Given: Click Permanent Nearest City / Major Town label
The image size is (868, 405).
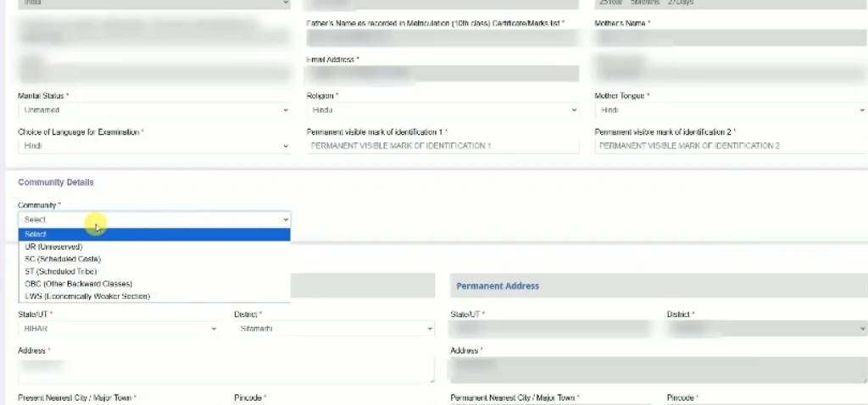Looking at the screenshot, I should tap(513, 398).
